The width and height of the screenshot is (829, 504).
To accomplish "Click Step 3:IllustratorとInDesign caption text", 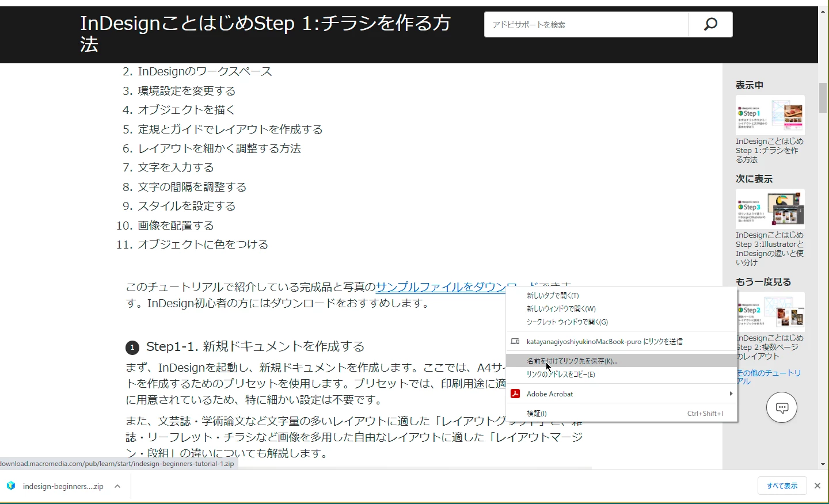I will coord(770,249).
